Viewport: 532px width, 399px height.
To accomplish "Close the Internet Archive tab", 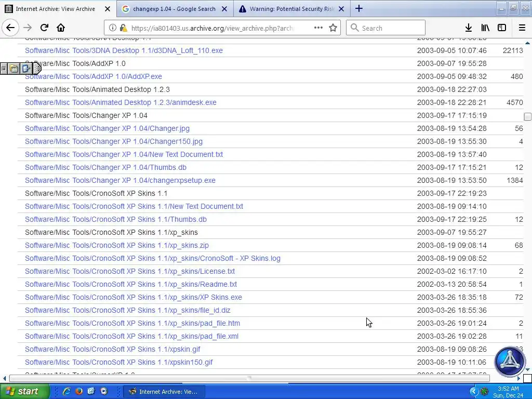I will [x=108, y=9].
